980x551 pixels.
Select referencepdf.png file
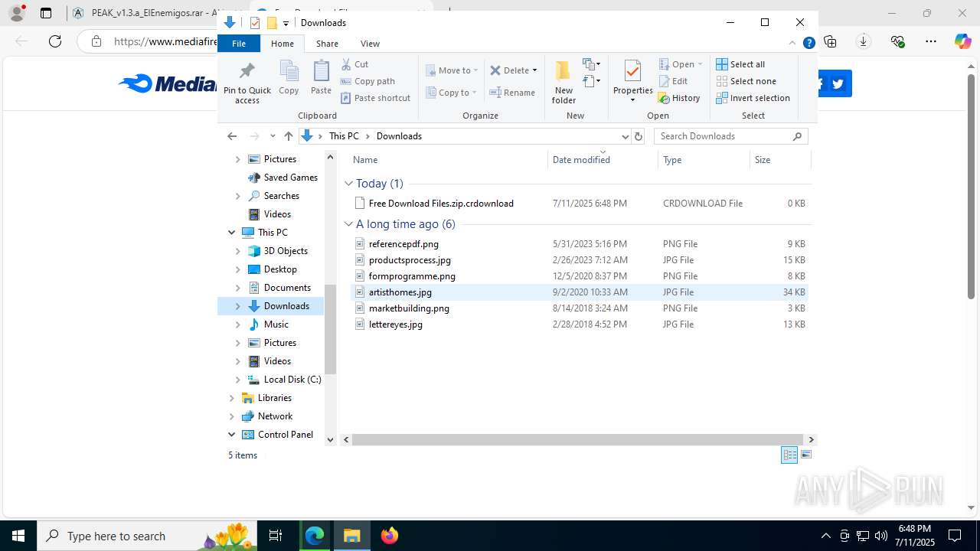[x=580, y=244]
